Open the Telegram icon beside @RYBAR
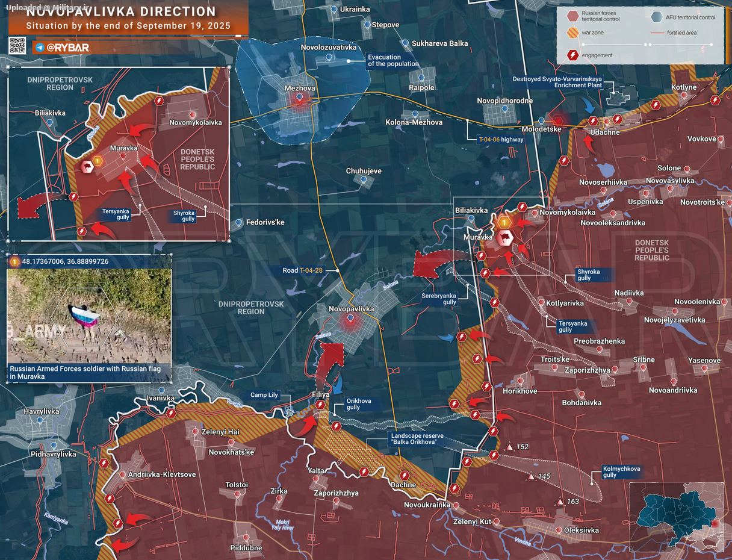732x560 pixels. point(40,47)
